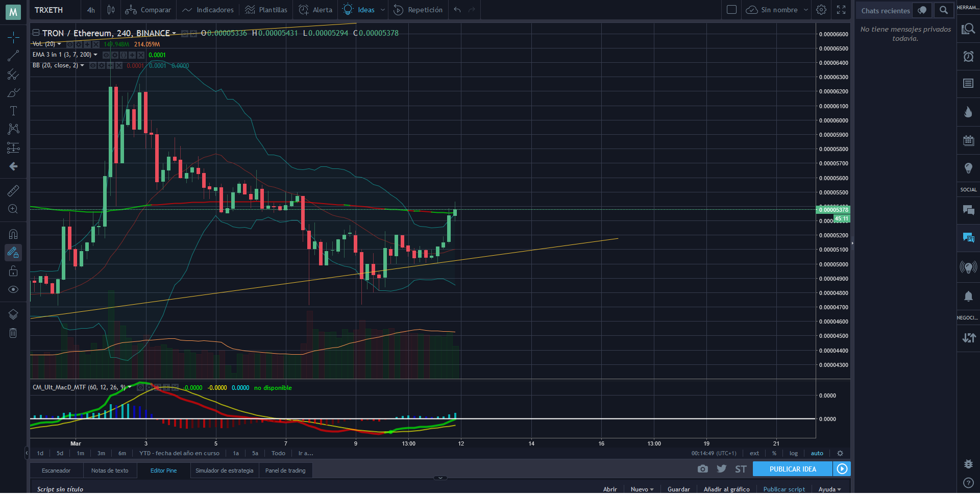The width and height of the screenshot is (980, 494).
Task: Expand the Ideas dropdown arrow
Action: 383,10
